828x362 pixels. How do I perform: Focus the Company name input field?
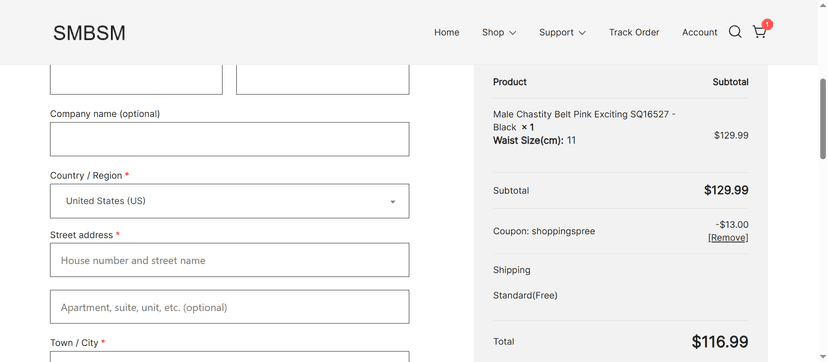coord(230,139)
